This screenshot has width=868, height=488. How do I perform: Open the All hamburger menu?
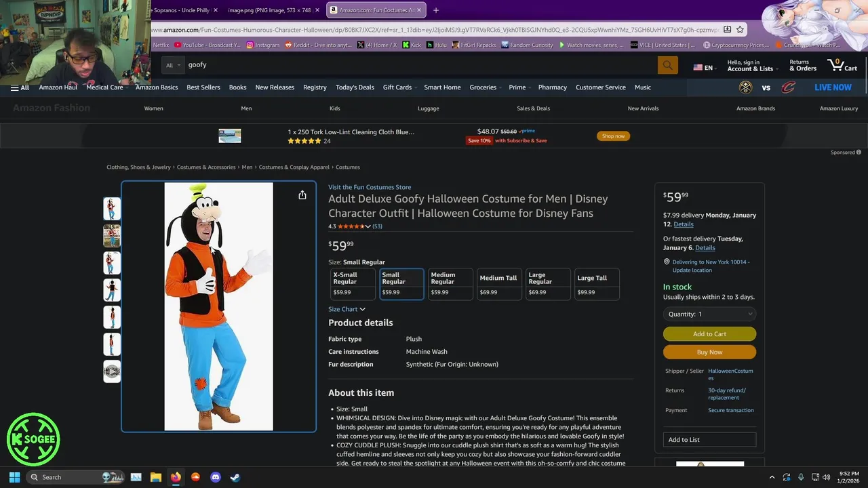[20, 87]
